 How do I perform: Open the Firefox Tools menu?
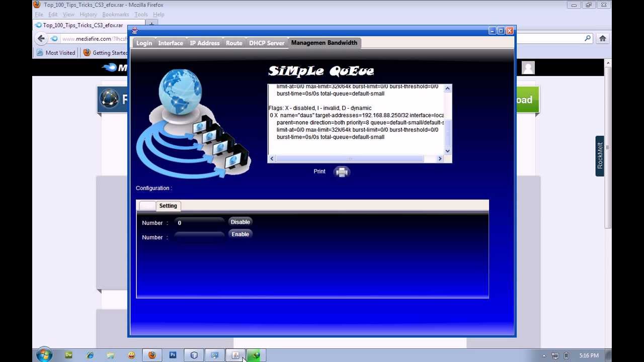tap(141, 15)
